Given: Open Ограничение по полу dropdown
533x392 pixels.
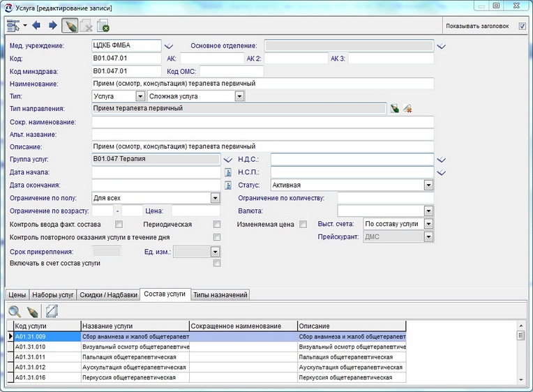Looking at the screenshot, I should pyautogui.click(x=215, y=198).
